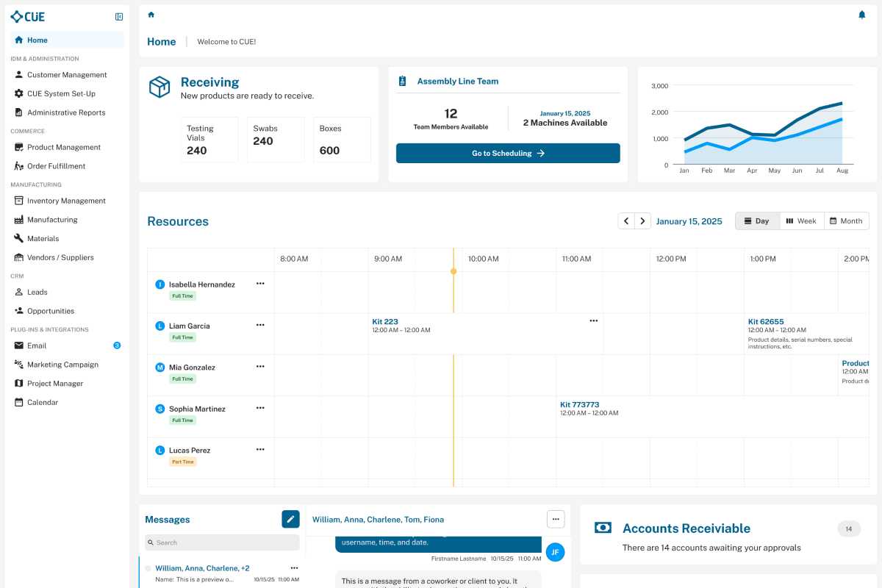Image resolution: width=882 pixels, height=588 pixels.
Task: Open Customer Management menu item
Action: tap(67, 74)
